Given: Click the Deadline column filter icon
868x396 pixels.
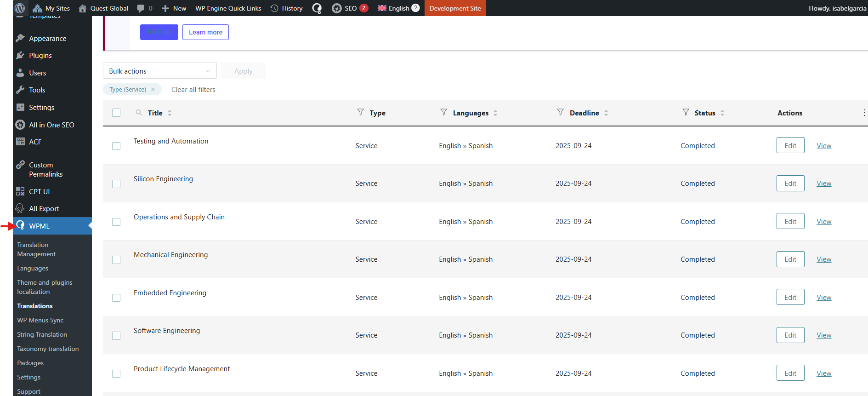Looking at the screenshot, I should click(x=560, y=112).
